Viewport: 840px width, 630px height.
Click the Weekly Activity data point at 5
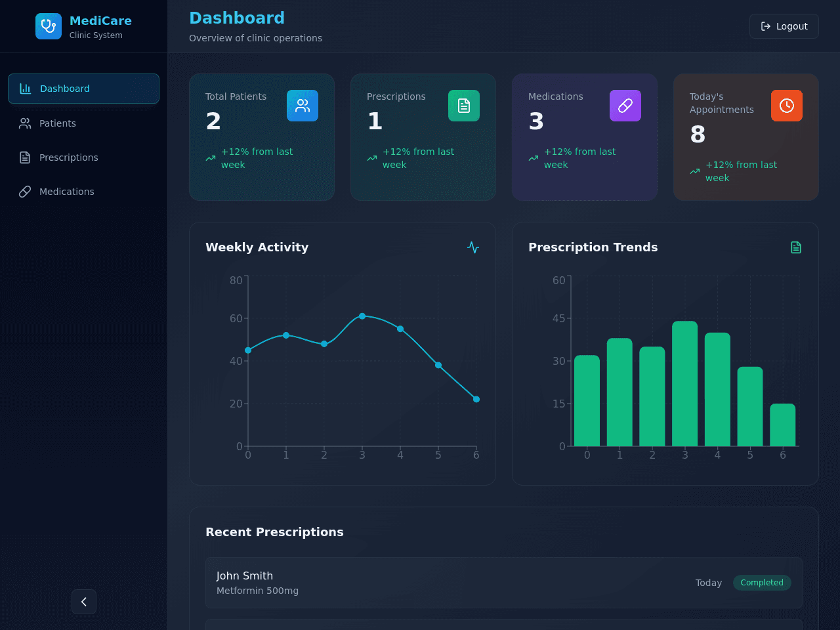pyautogui.click(x=438, y=366)
